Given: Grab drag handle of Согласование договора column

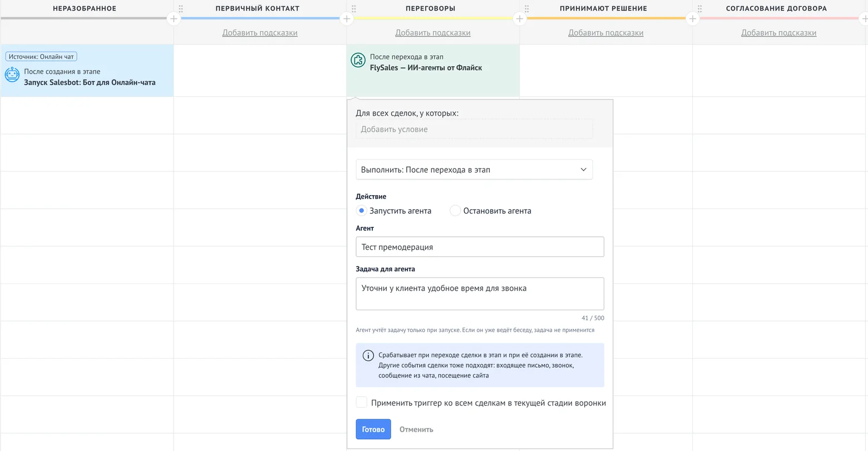Looking at the screenshot, I should [700, 9].
